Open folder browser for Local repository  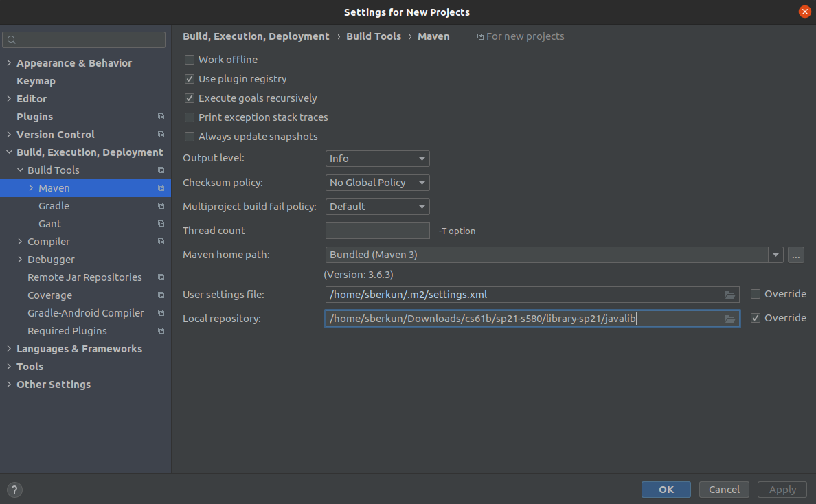730,319
